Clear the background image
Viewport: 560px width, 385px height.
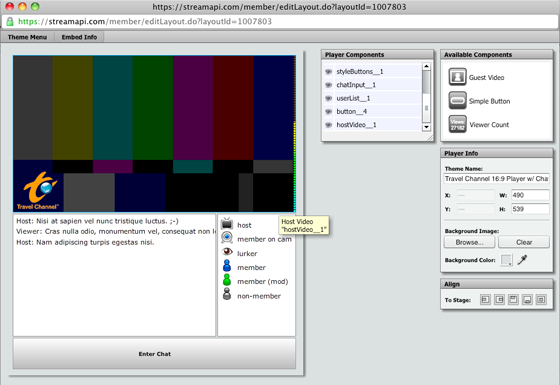point(524,242)
